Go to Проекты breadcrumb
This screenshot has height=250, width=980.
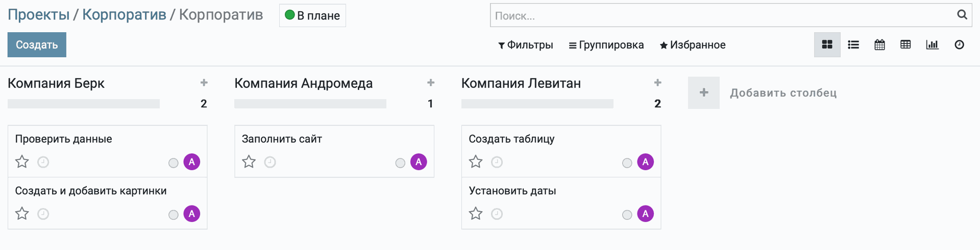point(38,15)
